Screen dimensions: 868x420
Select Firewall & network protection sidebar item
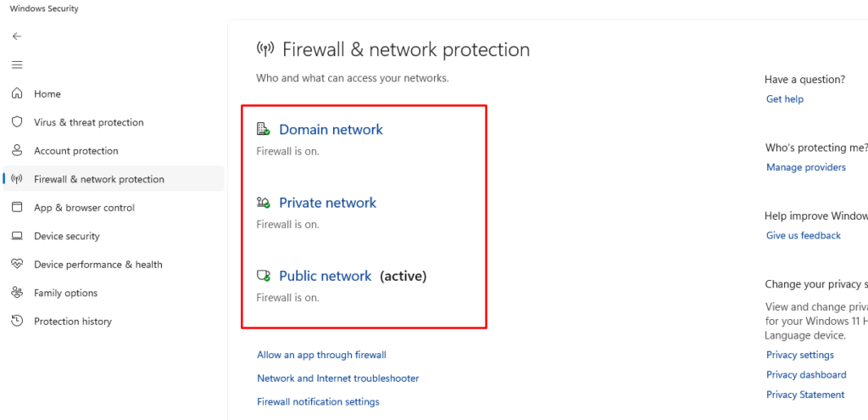pyautogui.click(x=99, y=179)
